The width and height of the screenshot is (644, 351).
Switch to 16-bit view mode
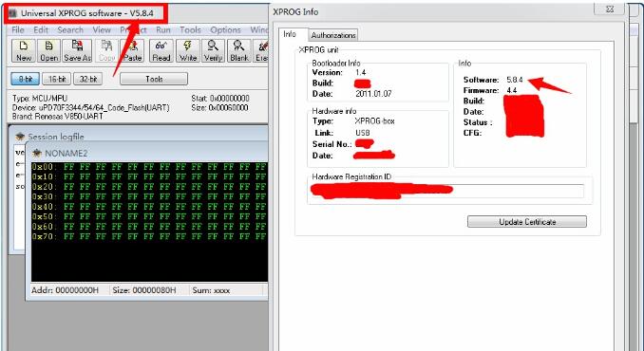(x=57, y=79)
